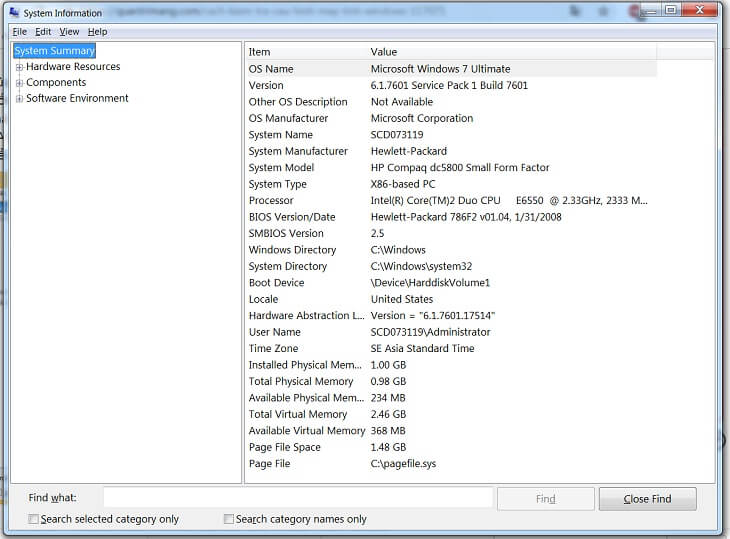Select the Software Environment tree item
The width and height of the screenshot is (730, 539).
77,98
